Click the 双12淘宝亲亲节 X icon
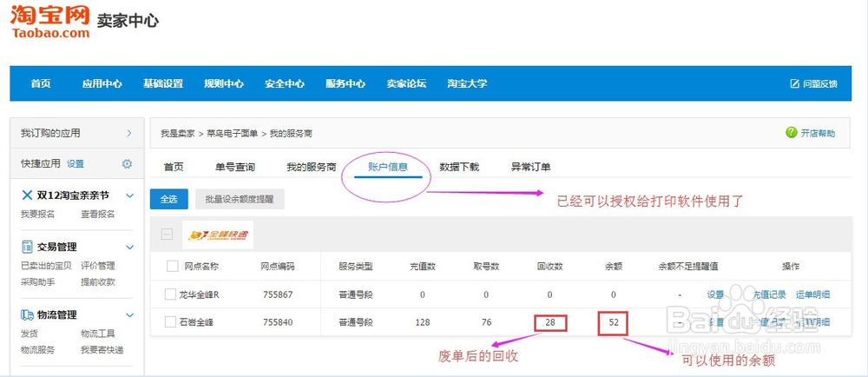 pos(27,195)
